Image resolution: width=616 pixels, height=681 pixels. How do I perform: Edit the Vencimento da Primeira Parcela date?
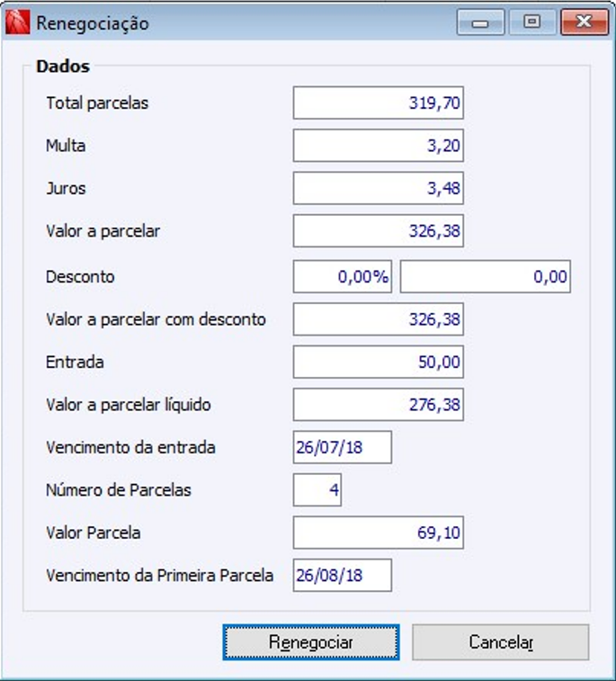click(342, 576)
